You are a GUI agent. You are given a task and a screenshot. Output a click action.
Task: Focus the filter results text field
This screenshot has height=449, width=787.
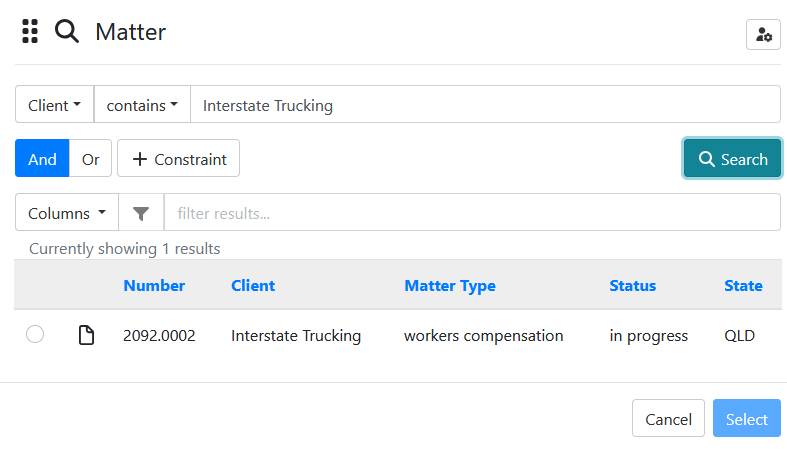pyautogui.click(x=472, y=213)
